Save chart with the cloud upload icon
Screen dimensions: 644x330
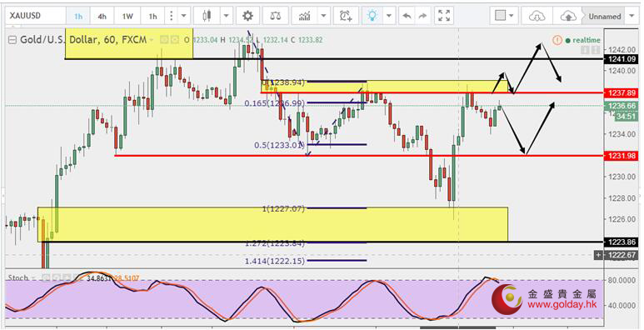568,17
